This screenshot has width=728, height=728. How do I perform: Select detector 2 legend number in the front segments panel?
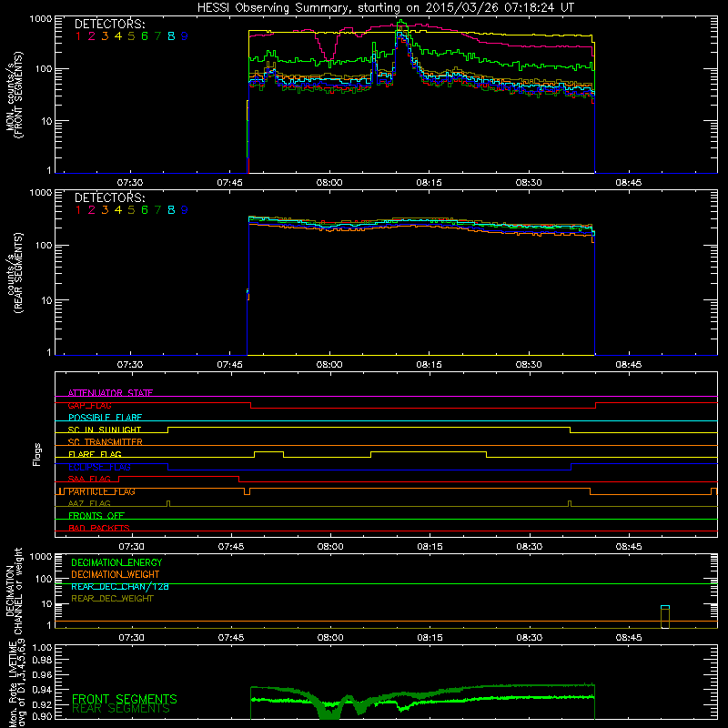tap(92, 36)
